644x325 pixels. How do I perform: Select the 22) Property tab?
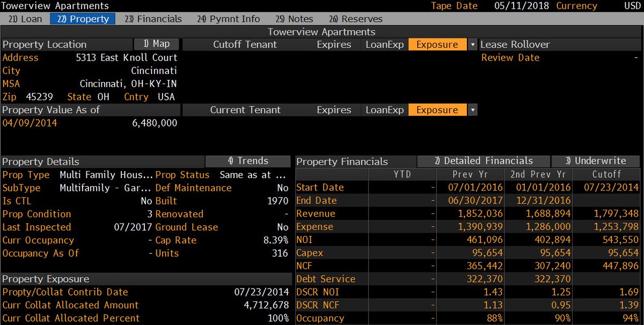tap(83, 19)
